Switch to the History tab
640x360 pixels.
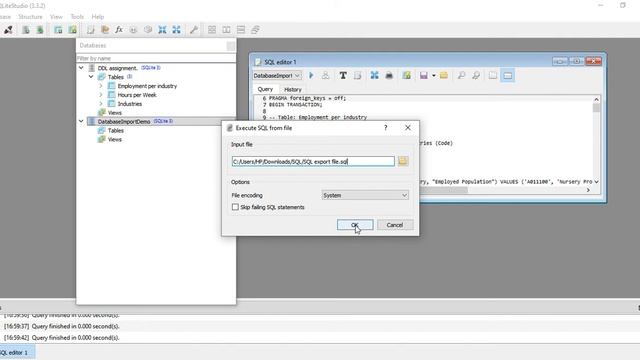tap(293, 89)
